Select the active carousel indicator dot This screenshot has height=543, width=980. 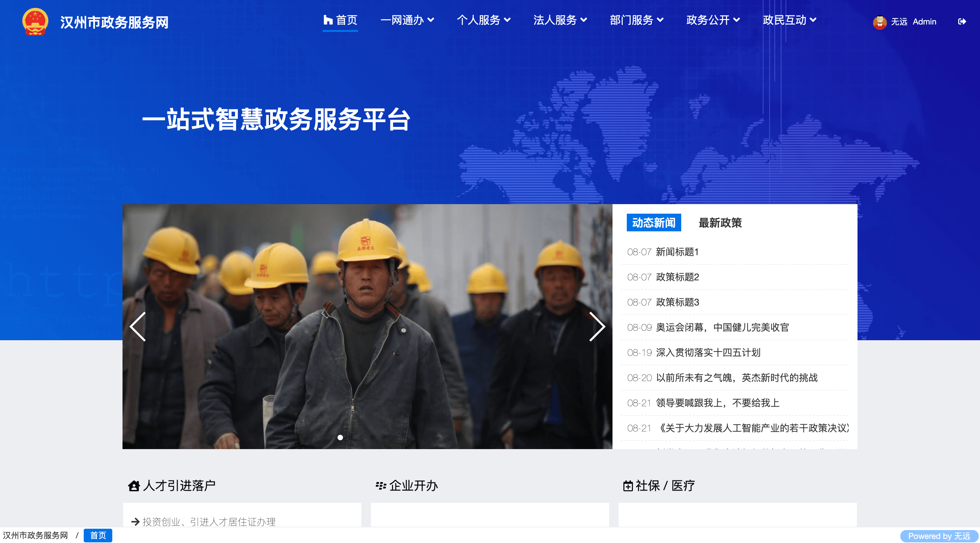tap(340, 437)
